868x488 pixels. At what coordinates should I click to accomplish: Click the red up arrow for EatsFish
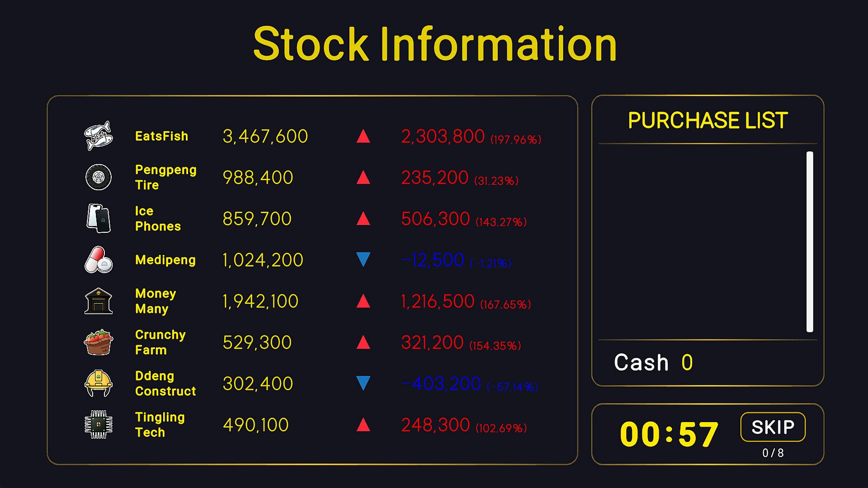coord(363,136)
